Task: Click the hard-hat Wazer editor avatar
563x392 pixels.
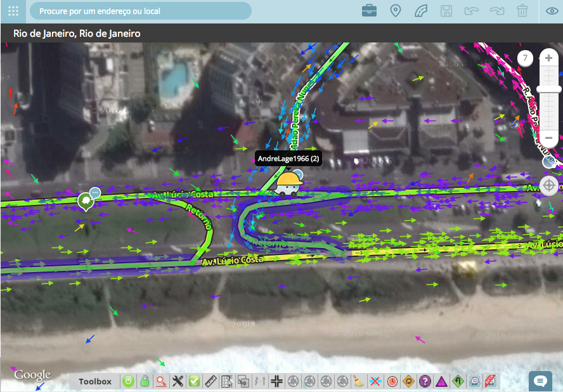Action: [x=288, y=185]
